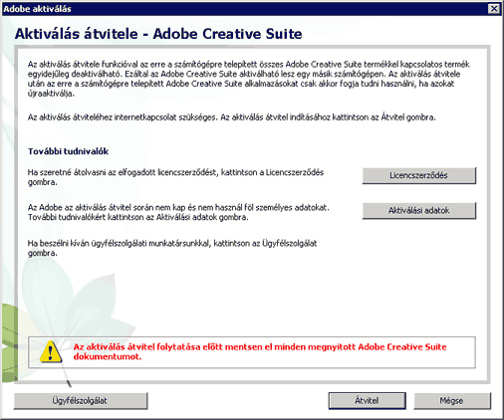
Task: Contact support via the Ügyfélszolgálat button
Action: [x=81, y=401]
